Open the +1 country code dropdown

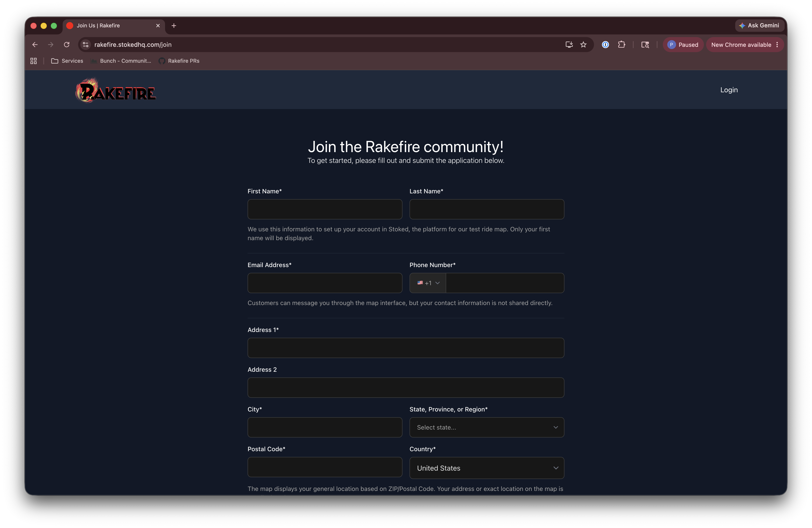click(428, 283)
